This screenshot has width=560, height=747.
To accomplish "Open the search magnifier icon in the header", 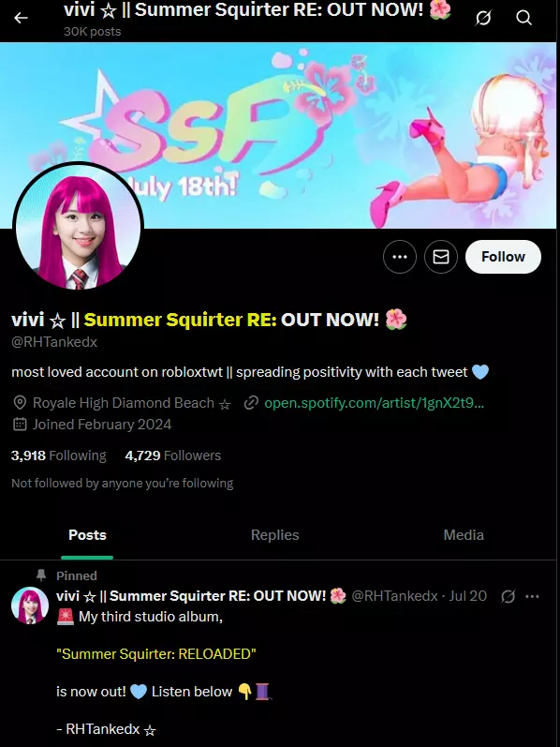I will tap(523, 18).
